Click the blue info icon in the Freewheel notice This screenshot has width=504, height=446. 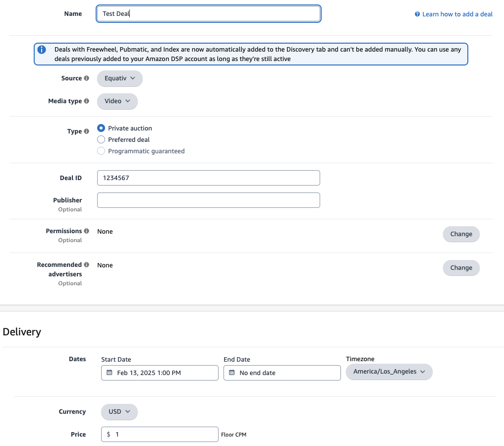(x=42, y=50)
